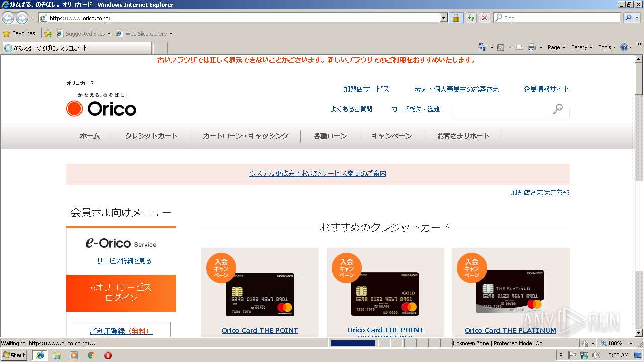Image resolution: width=644 pixels, height=362 pixels.
Task: Open the Windows Start button
Action: point(14,355)
